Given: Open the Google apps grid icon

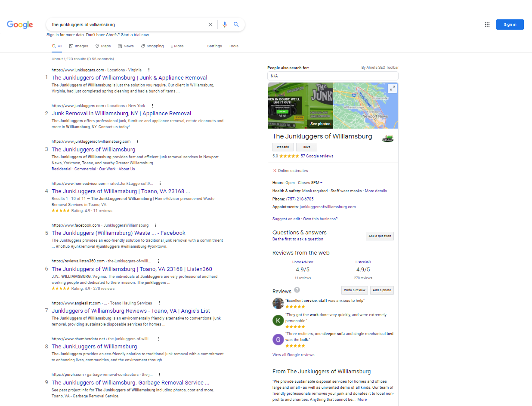Looking at the screenshot, I should tap(487, 25).
